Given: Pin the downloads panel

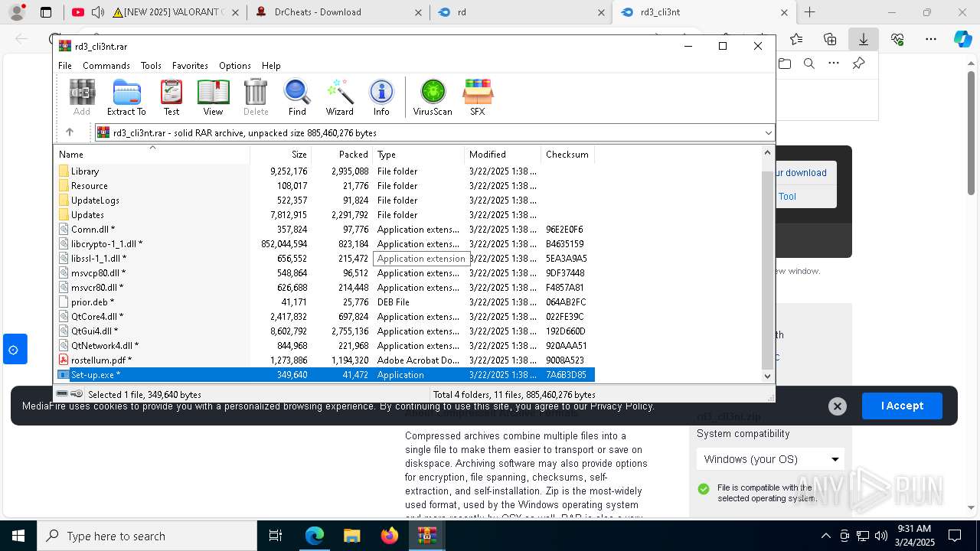Looking at the screenshot, I should click(x=858, y=64).
